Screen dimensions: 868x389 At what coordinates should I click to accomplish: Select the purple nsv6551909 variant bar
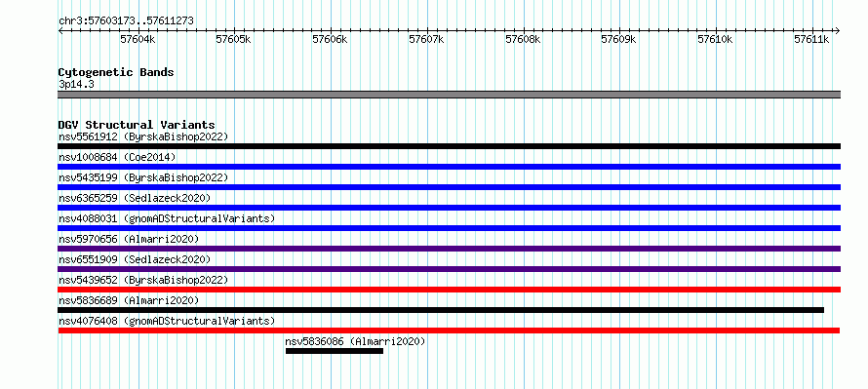tap(449, 269)
